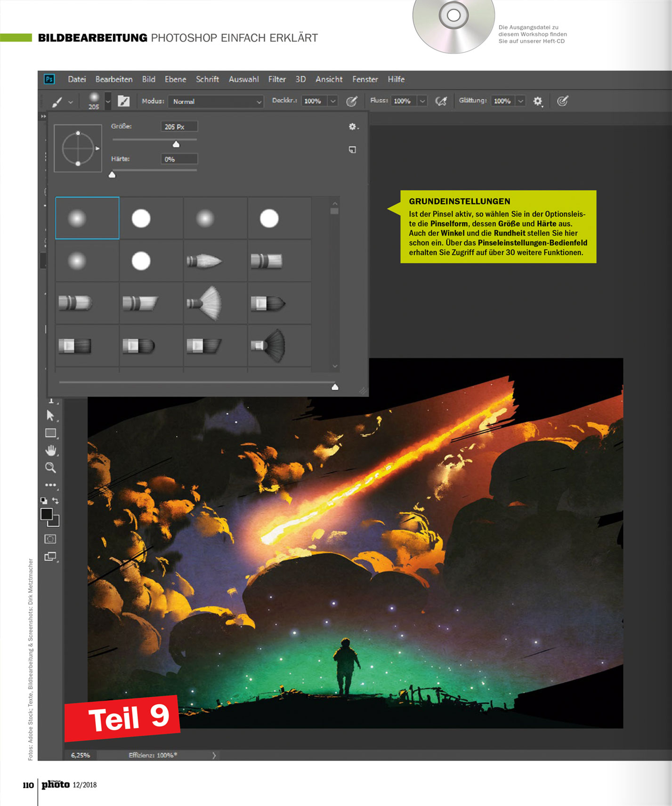Viewport: 672px width, 806px height.
Task: Open the Datei menu
Action: [x=77, y=79]
